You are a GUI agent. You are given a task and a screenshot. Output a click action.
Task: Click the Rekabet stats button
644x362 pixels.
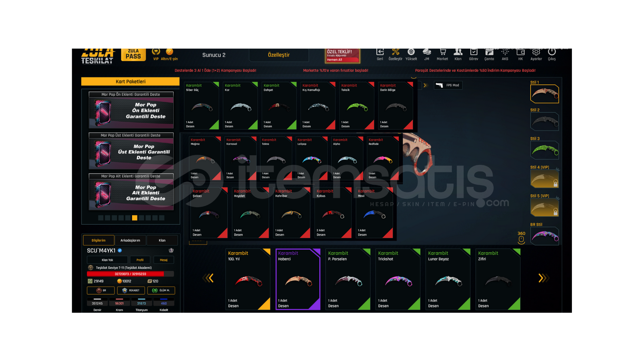point(131,290)
